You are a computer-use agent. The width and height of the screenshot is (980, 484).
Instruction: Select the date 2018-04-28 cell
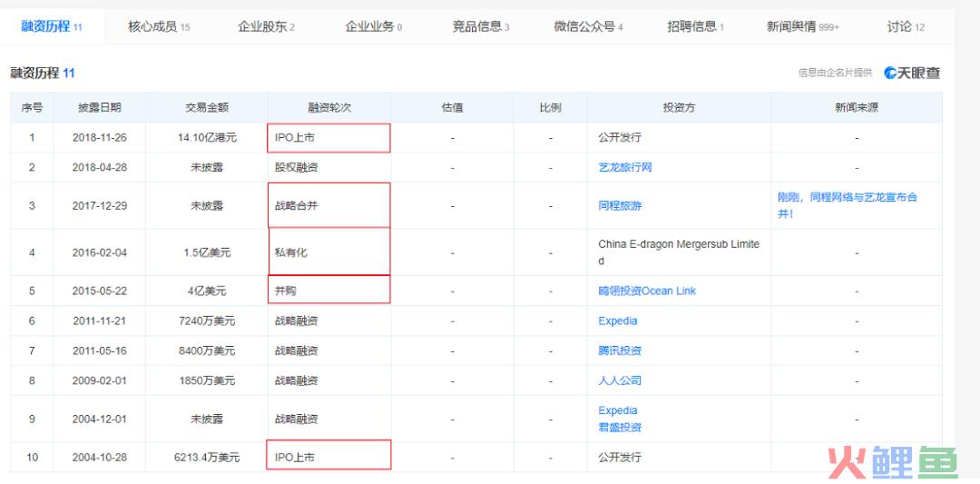click(100, 168)
